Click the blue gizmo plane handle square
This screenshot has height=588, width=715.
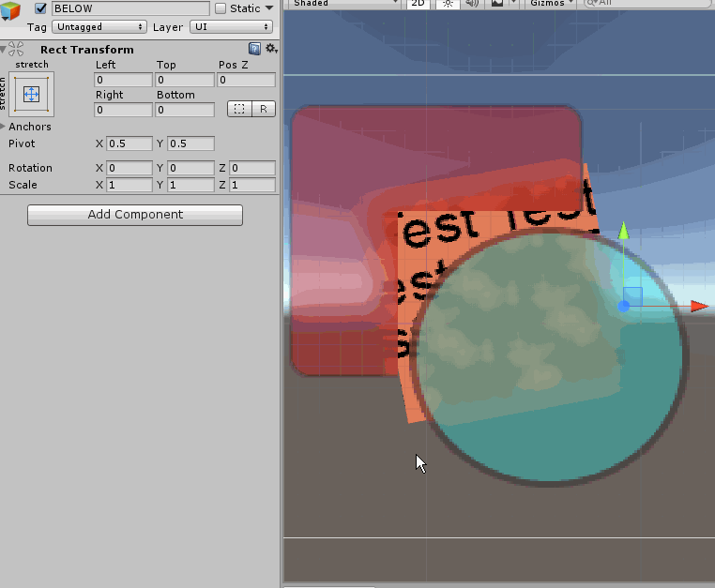633,296
